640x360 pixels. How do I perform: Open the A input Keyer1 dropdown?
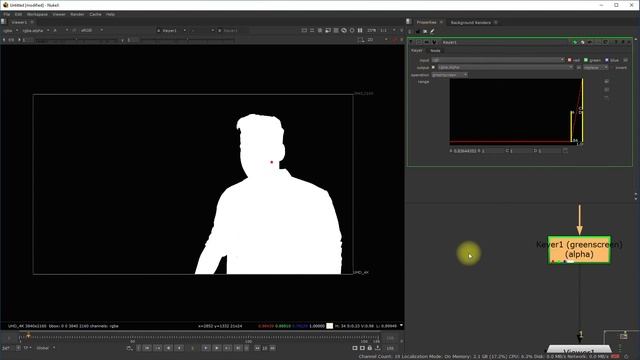[171, 30]
